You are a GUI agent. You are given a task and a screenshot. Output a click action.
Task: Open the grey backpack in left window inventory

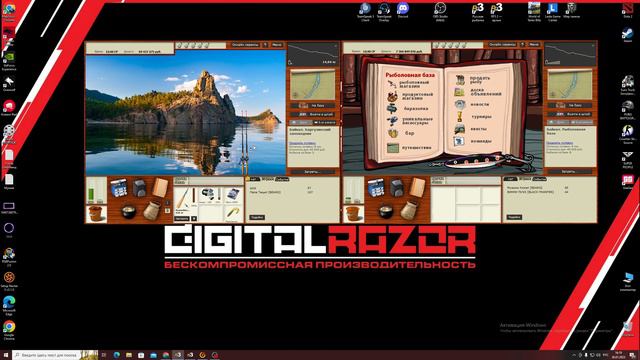[x=140, y=189]
